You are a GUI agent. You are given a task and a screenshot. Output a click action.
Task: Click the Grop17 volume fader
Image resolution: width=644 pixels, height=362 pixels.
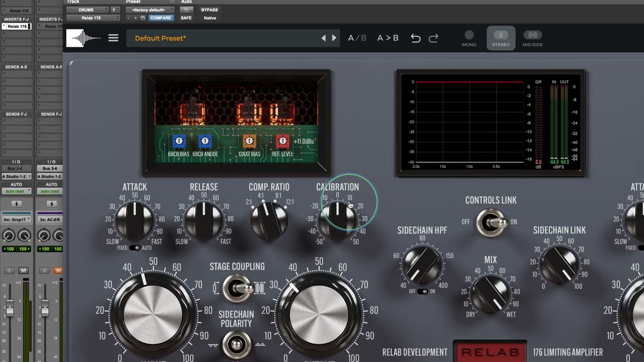point(10,307)
